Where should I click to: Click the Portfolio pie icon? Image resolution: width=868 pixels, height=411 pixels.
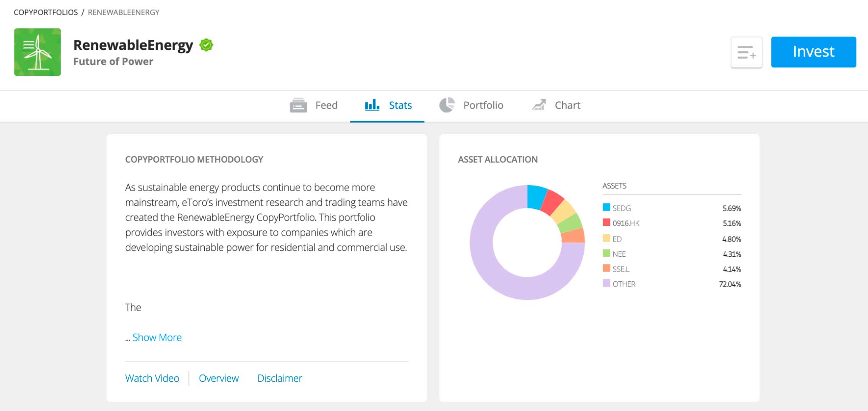tap(447, 105)
